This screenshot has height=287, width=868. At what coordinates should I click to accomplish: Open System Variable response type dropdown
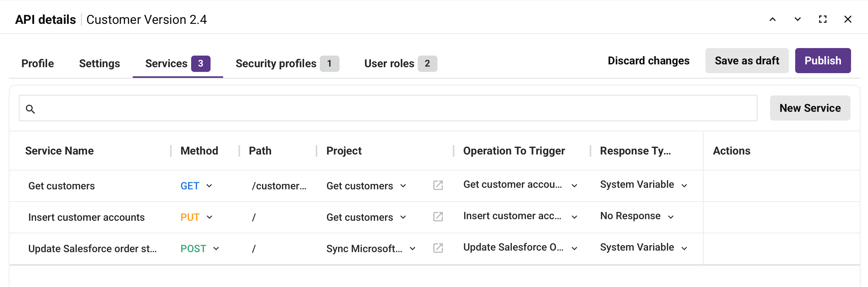coord(684,185)
